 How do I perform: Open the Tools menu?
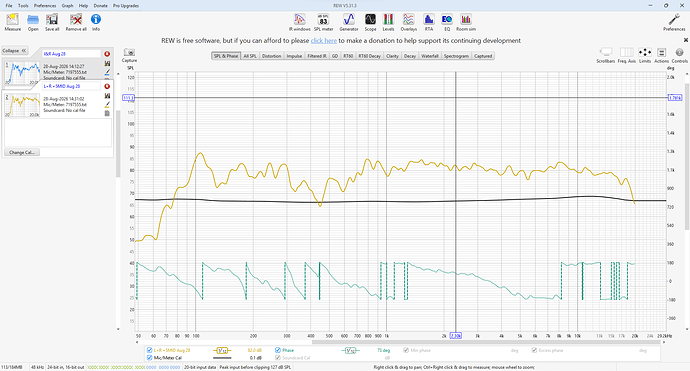[23, 6]
